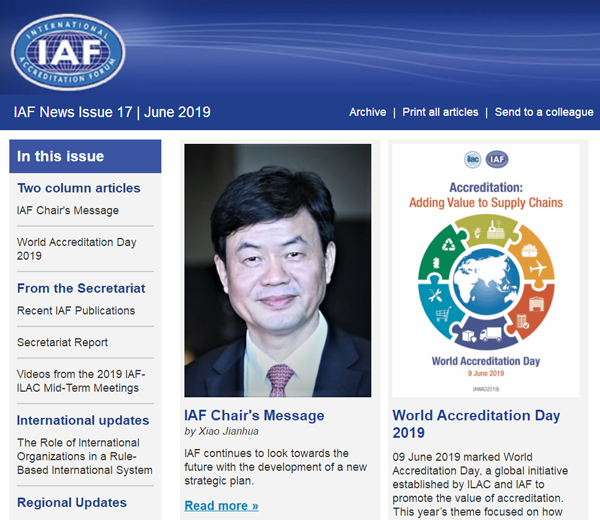The width and height of the screenshot is (600, 520).
Task: Click the From the Secretariat heading
Action: (x=81, y=288)
